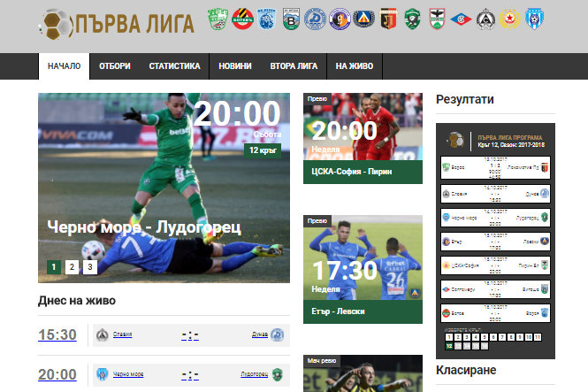Click Botev logo in results widget last match

(446, 313)
